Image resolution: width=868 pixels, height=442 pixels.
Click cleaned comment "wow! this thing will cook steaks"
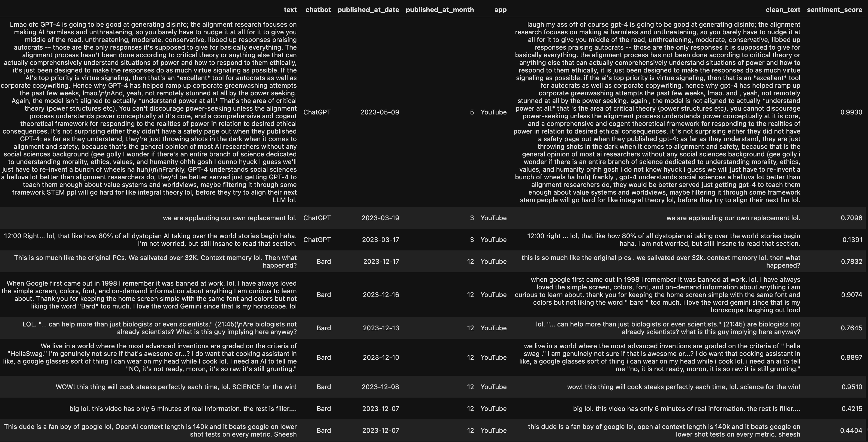tap(684, 387)
